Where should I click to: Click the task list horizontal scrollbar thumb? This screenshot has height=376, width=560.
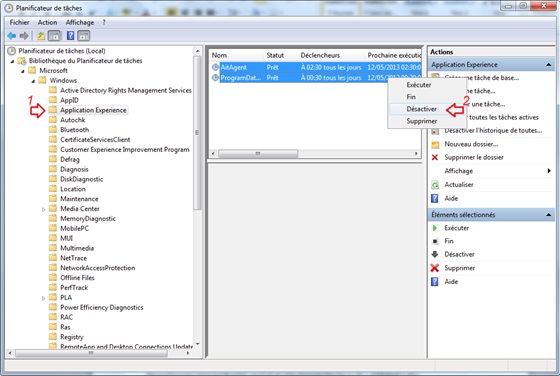tap(258, 154)
